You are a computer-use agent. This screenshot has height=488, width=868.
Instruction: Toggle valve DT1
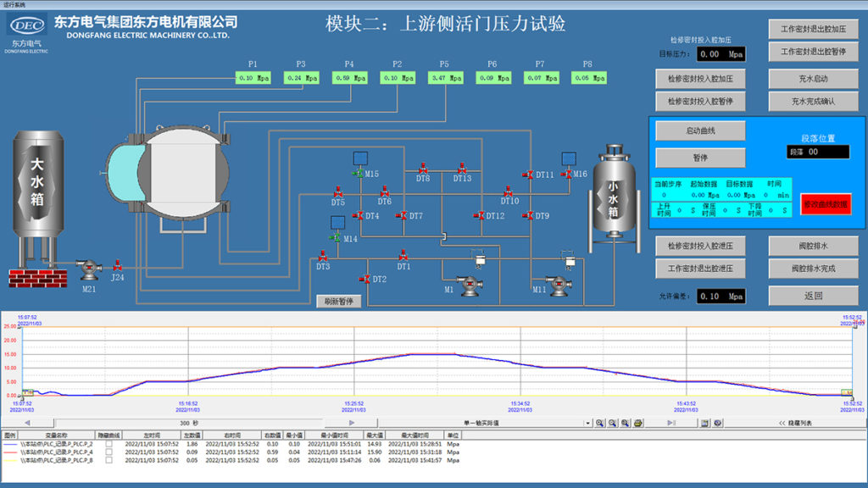coord(403,256)
